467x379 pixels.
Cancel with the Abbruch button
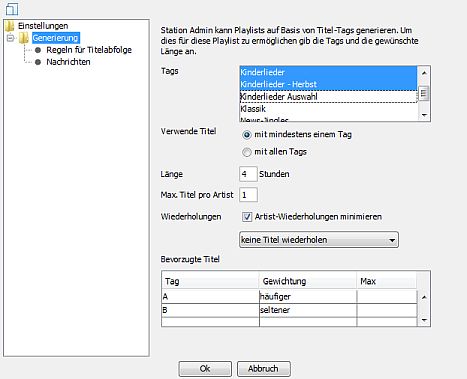click(264, 369)
